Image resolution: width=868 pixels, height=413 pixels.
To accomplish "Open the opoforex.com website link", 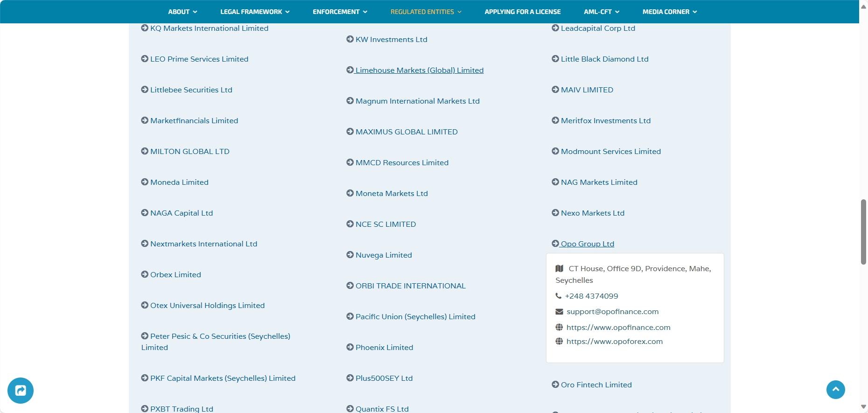I will [615, 341].
